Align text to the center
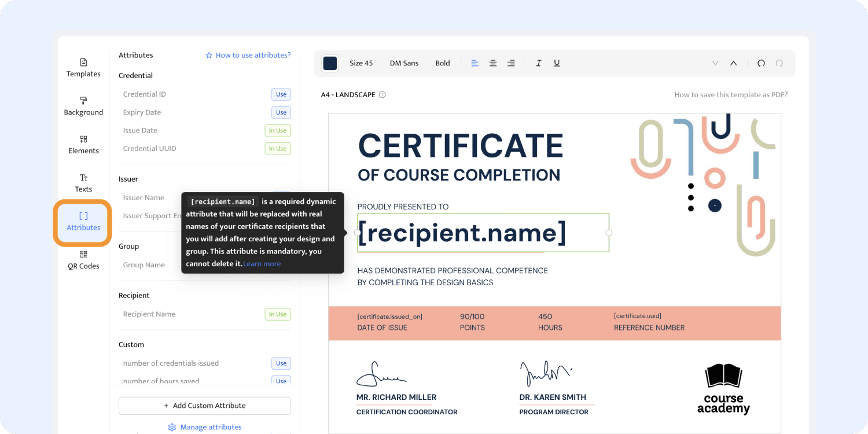The image size is (868, 434). (493, 63)
